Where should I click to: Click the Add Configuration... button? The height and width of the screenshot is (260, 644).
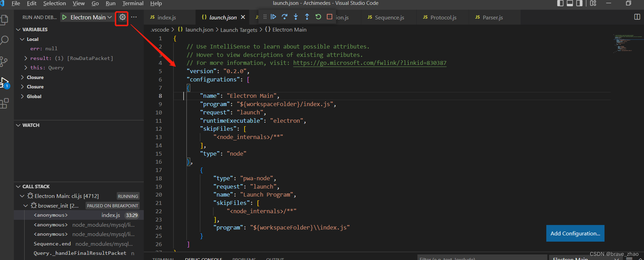coord(575,233)
